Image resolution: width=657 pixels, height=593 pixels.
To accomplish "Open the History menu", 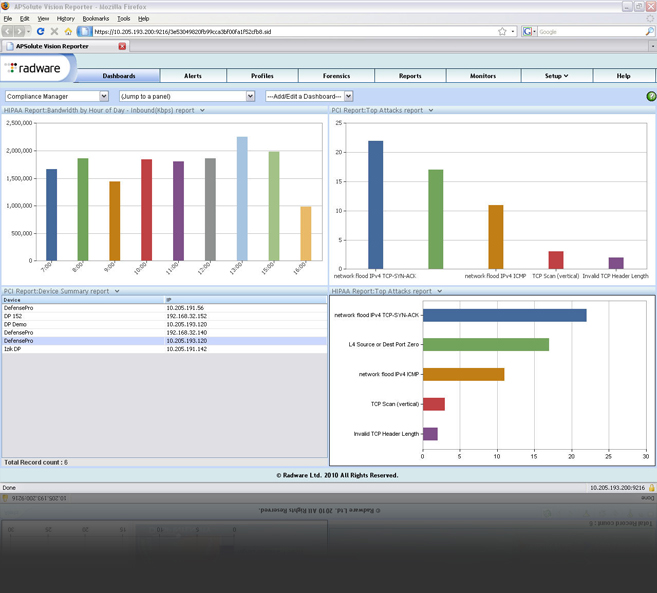I will click(x=66, y=18).
